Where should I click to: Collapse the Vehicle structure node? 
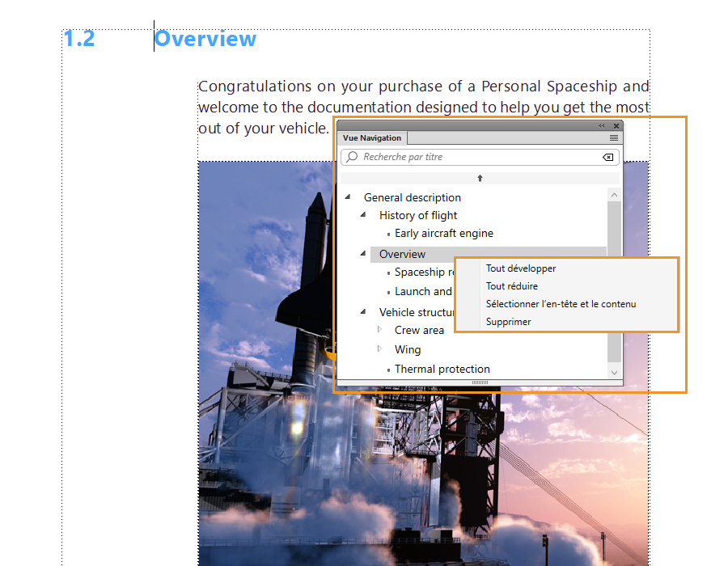pos(364,312)
